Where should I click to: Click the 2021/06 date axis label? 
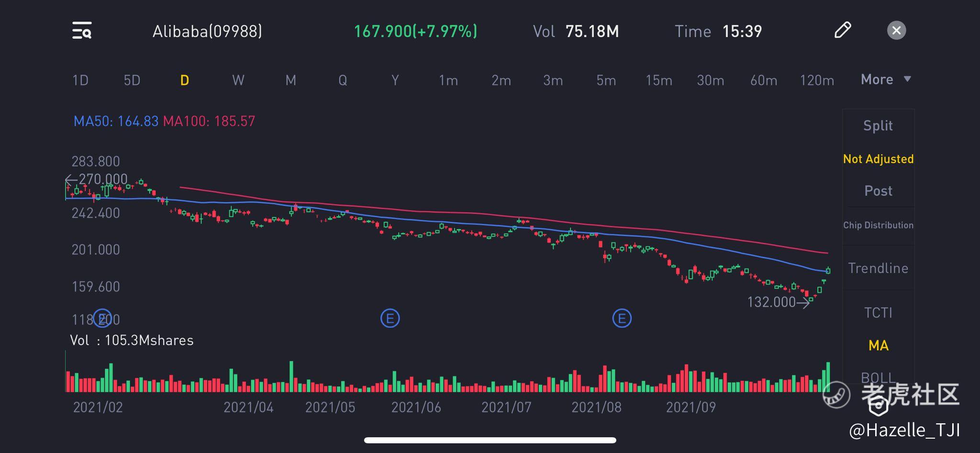pos(416,407)
